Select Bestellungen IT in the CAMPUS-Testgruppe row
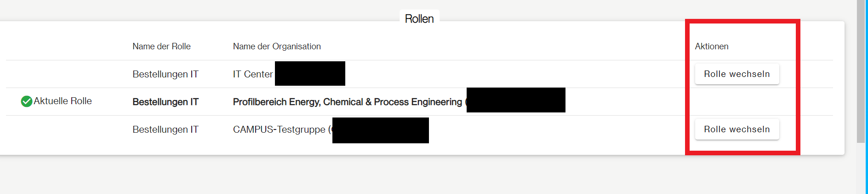Screen dimensions: 868x194 [x=166, y=129]
